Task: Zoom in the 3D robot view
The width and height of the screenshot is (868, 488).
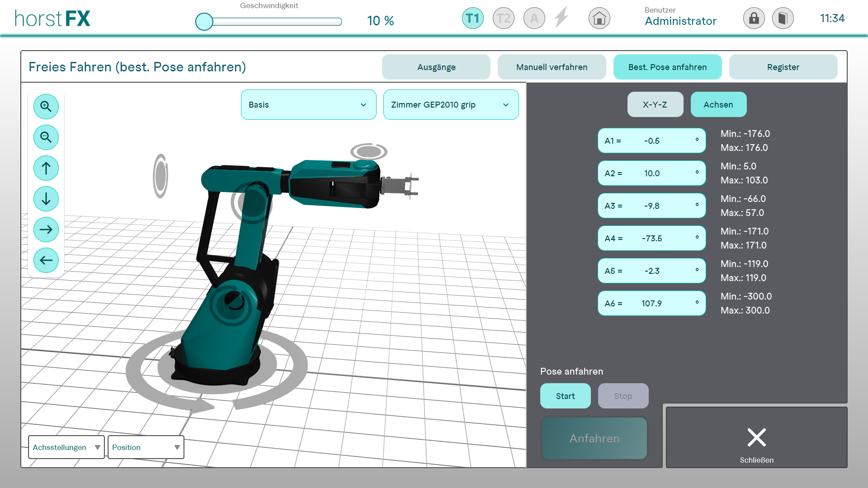Action: pos(46,107)
